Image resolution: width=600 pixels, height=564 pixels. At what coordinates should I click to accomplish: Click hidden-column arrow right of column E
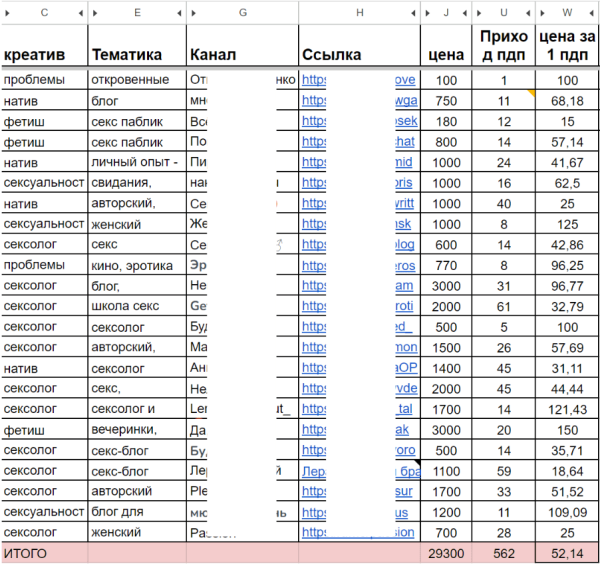coord(178,13)
